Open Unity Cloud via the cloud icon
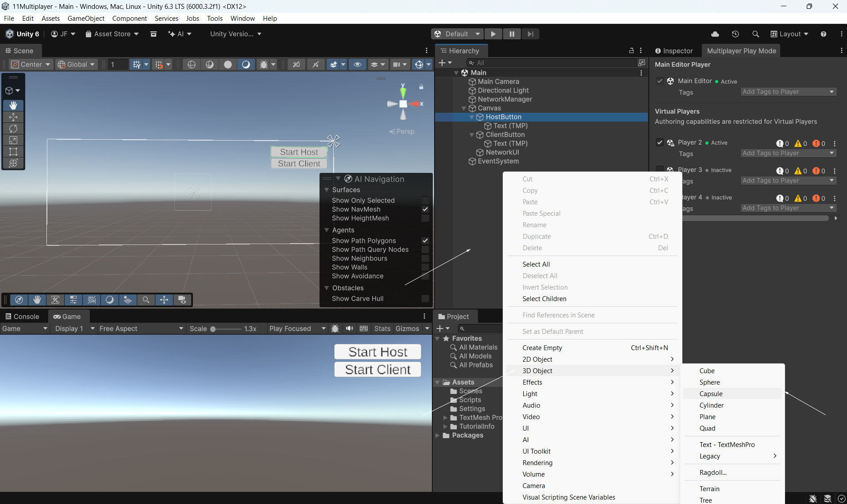 715,34
